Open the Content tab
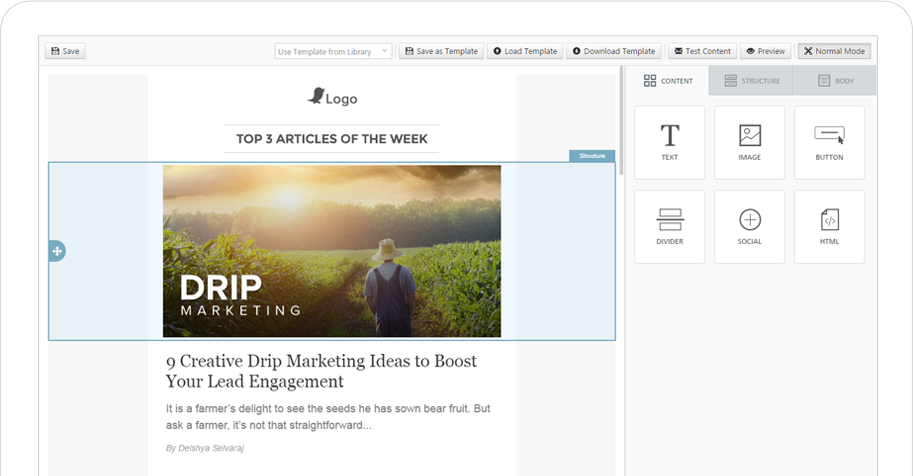Viewport: 913px width, 476px height. point(668,81)
